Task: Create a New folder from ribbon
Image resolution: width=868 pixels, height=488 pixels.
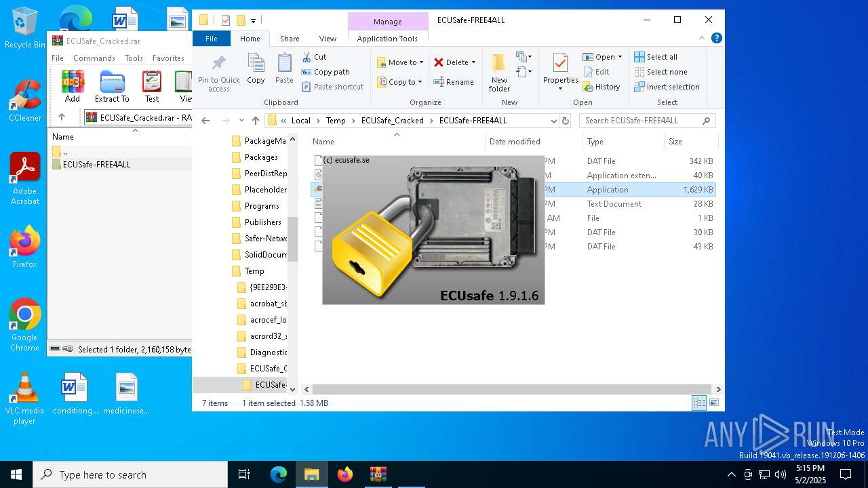Action: pos(499,73)
